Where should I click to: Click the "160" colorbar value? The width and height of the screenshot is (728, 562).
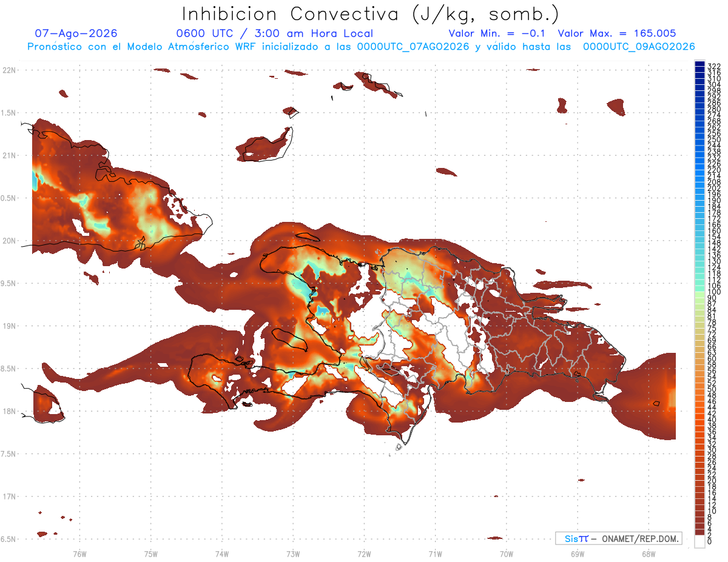pos(713,231)
